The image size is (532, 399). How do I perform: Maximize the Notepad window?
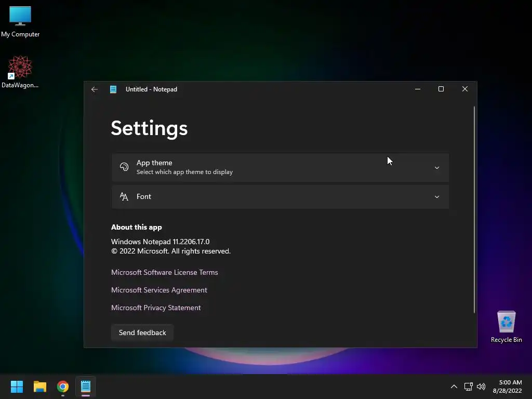[441, 89]
